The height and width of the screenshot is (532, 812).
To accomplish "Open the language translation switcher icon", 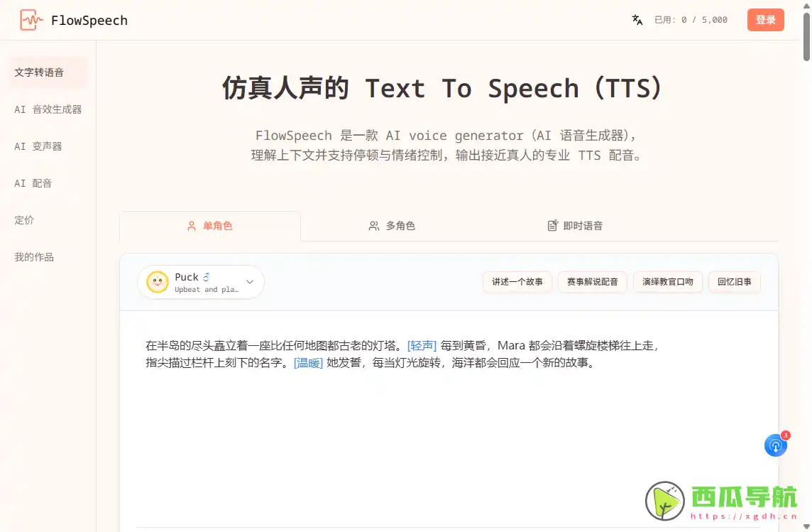I will point(637,20).
